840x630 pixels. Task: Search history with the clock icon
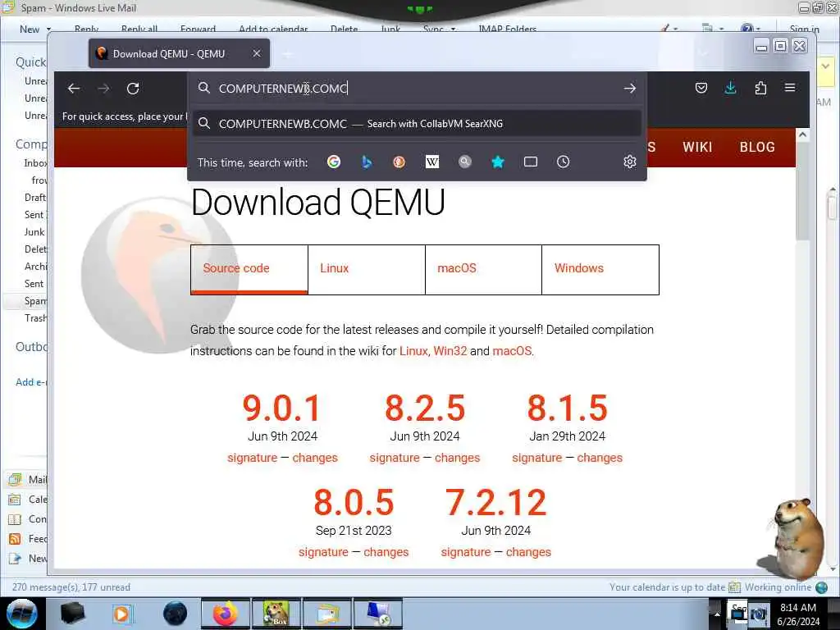(563, 162)
